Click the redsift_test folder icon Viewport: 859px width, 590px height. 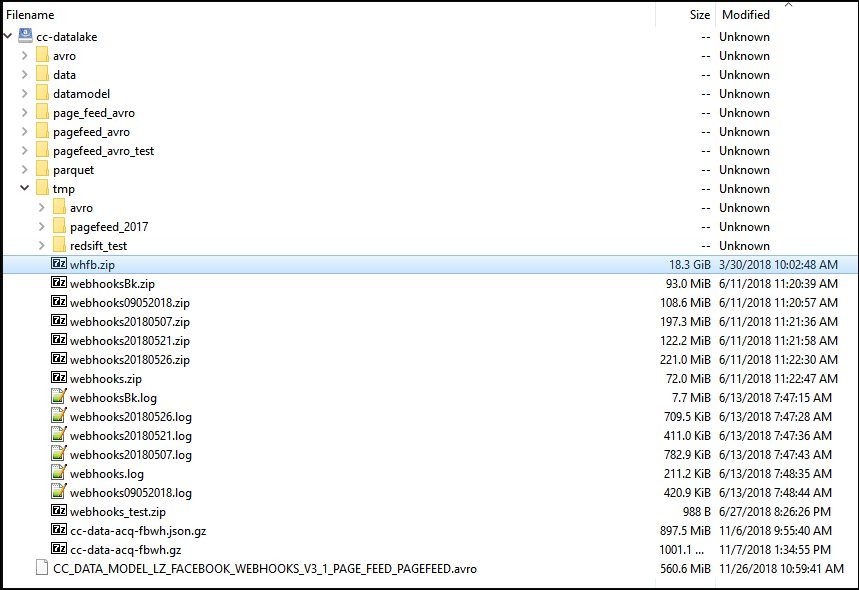(59, 246)
